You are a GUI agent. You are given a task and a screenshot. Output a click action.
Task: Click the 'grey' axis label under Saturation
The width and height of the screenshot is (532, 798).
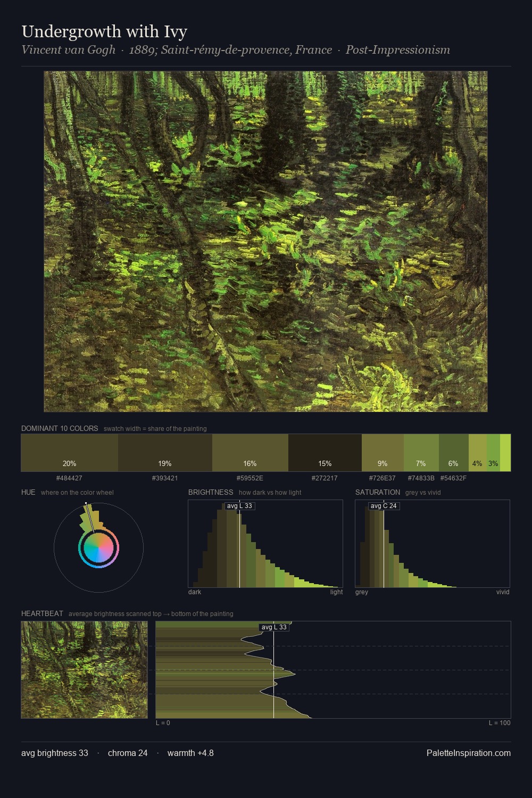pos(362,592)
